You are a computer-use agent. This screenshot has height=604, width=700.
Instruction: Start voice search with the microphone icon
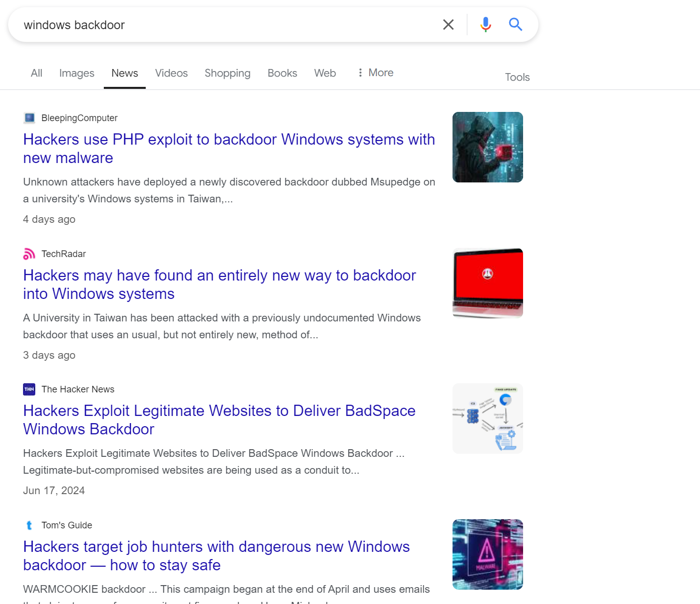[486, 25]
